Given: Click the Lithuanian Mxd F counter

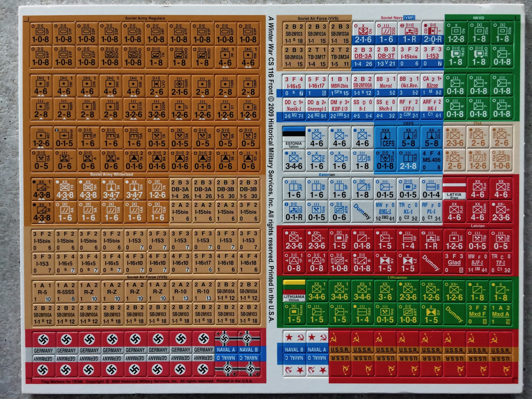Looking at the screenshot, I should (477, 314).
